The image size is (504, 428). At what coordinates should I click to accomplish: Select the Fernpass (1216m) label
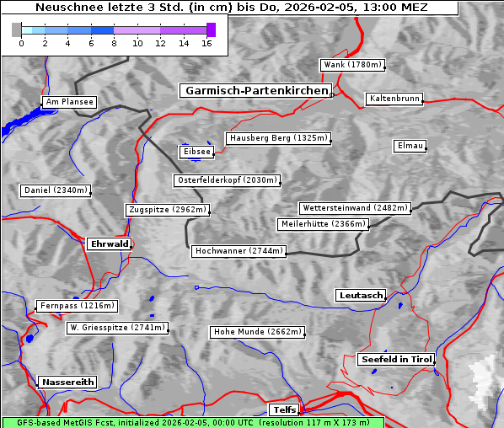pos(77,306)
